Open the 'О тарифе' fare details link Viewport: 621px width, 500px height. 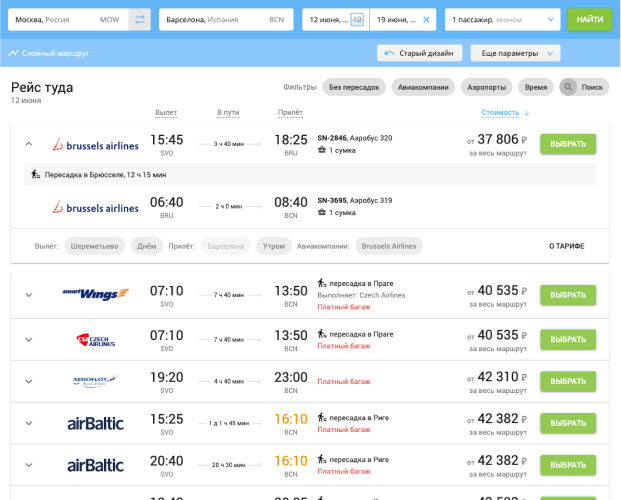coord(566,246)
